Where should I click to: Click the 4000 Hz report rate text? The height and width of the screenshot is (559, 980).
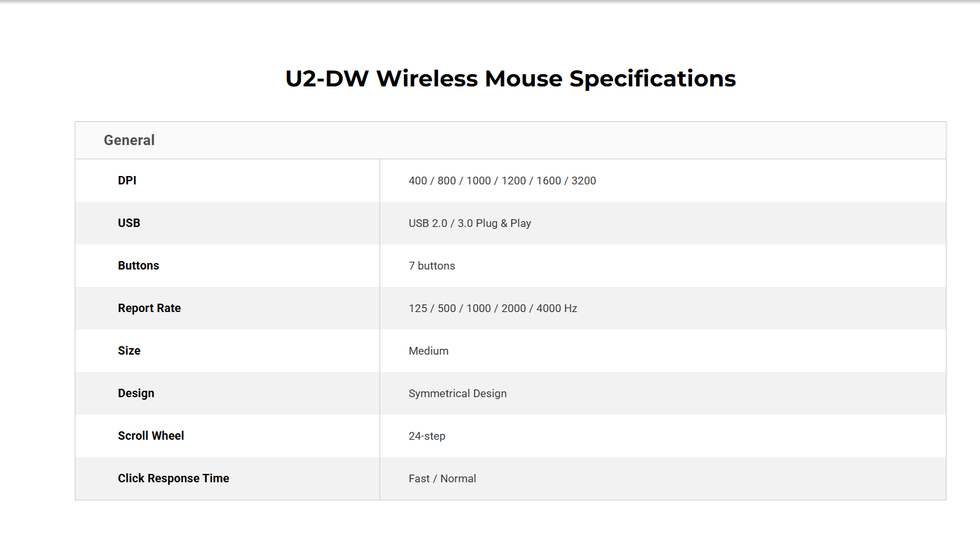pyautogui.click(x=557, y=308)
